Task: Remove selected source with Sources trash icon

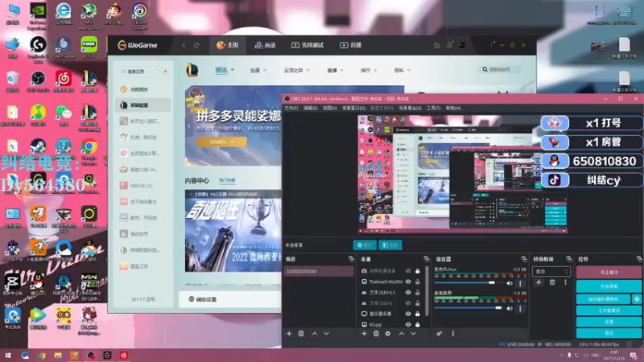Action: [x=376, y=334]
